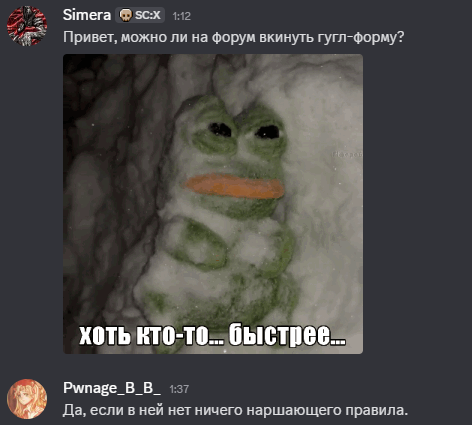Click the Simera username
Viewport: 472px width, 425px height.
point(87,15)
